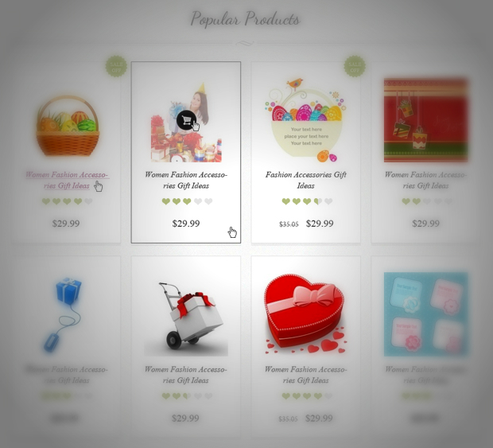Click fifth heart rating under party girl product
This screenshot has width=493, height=448.
pos(208,201)
